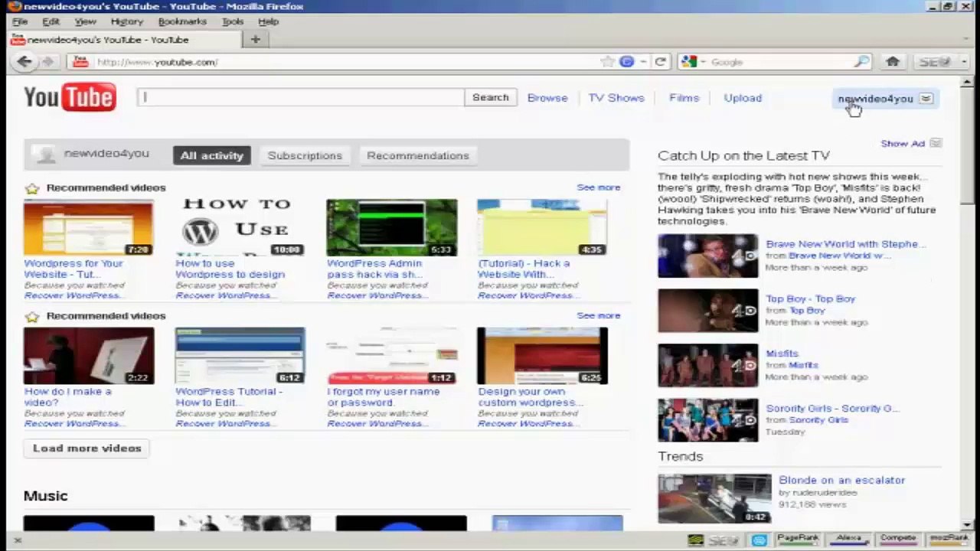Switch to the Subscriptions tab
980x551 pixels.
tap(305, 155)
